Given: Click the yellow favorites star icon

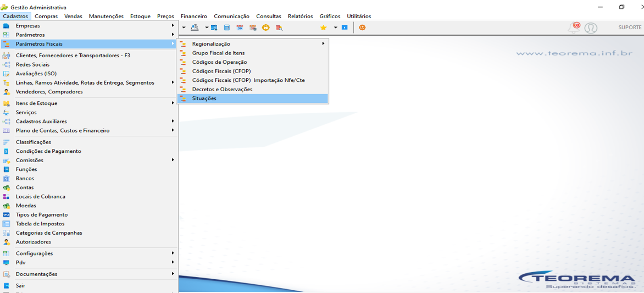Looking at the screenshot, I should pyautogui.click(x=323, y=27).
